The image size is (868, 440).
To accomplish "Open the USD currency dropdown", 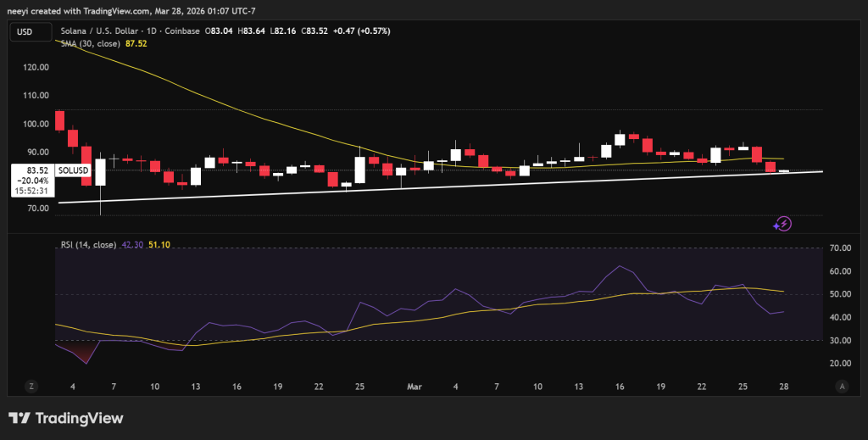I will pos(25,31).
